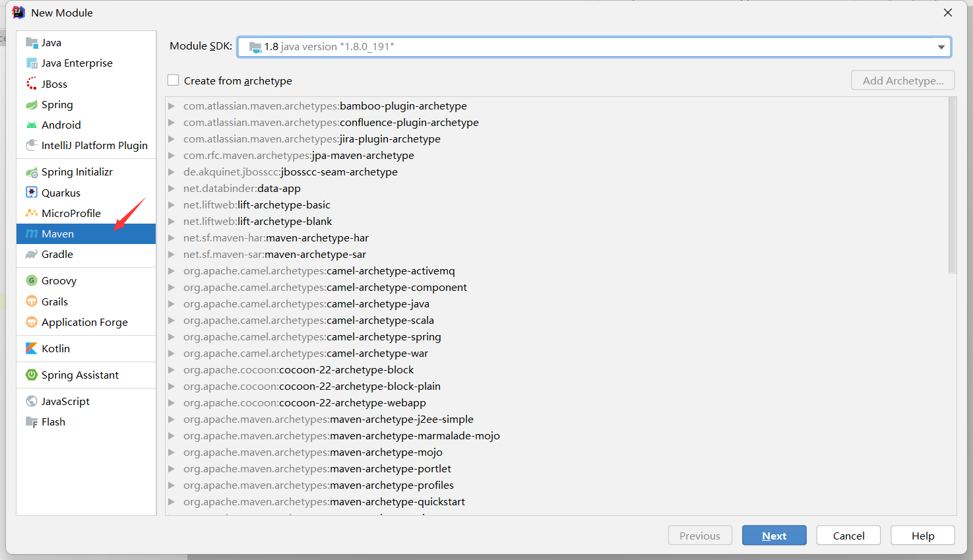Click the Maven m icon

click(x=32, y=233)
